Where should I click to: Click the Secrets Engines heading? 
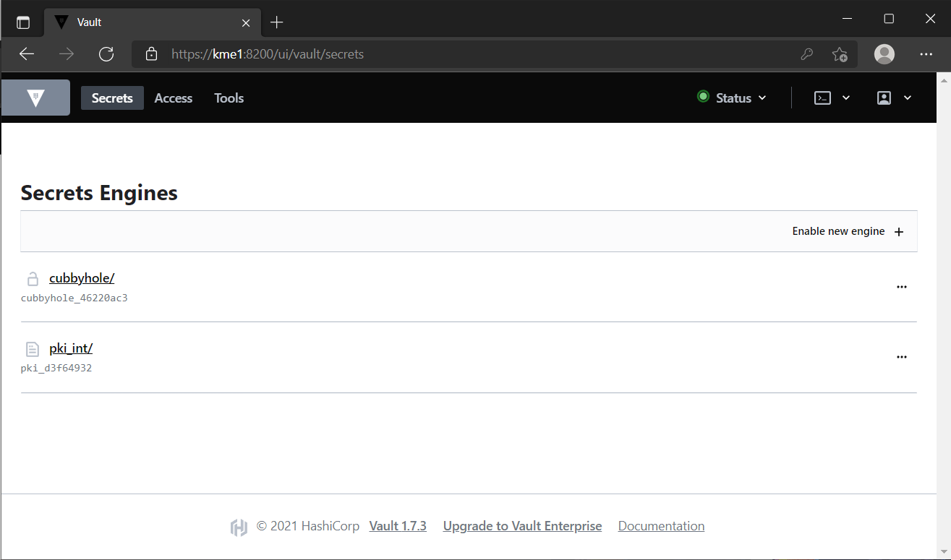(99, 193)
